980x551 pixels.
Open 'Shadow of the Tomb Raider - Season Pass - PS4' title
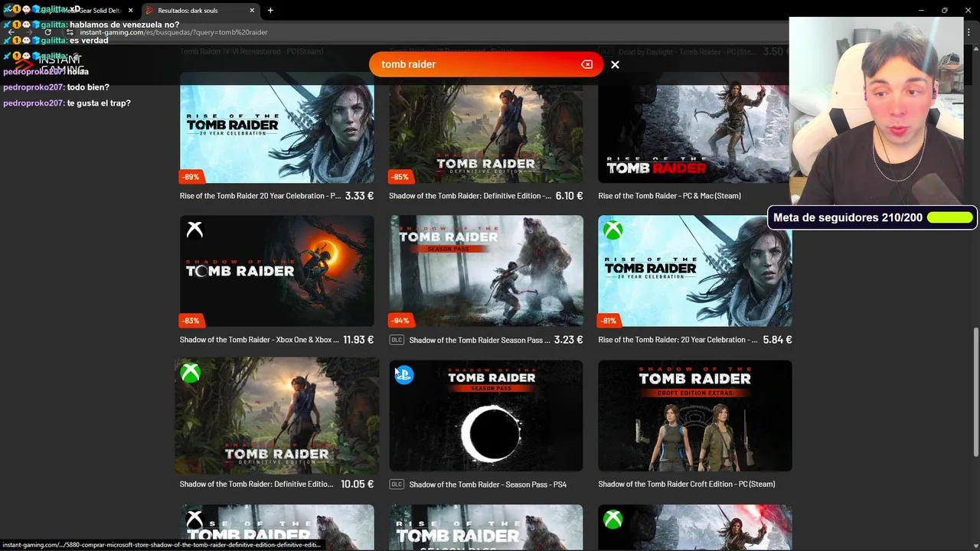pos(488,484)
